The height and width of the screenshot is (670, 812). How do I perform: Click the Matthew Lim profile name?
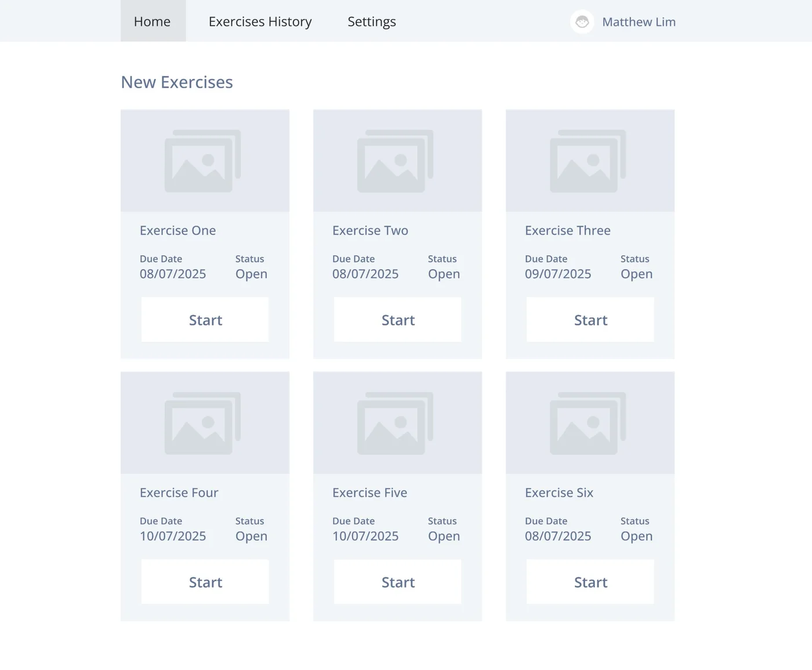point(639,22)
